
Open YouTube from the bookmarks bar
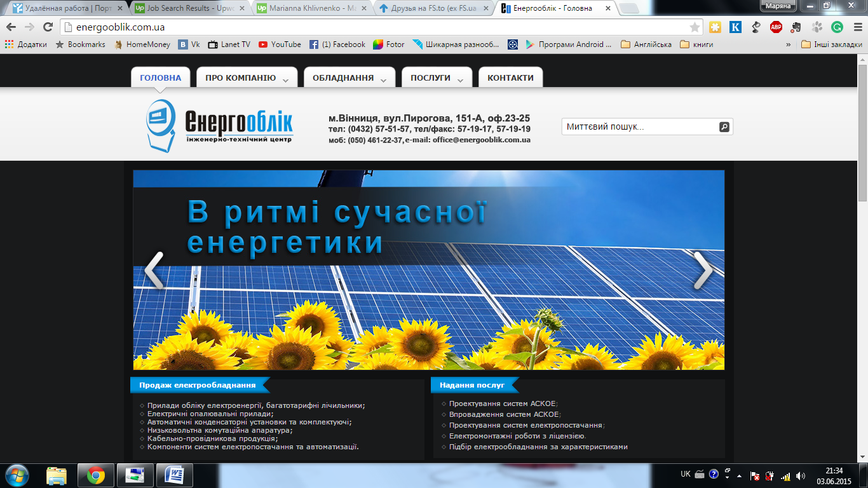tap(280, 44)
